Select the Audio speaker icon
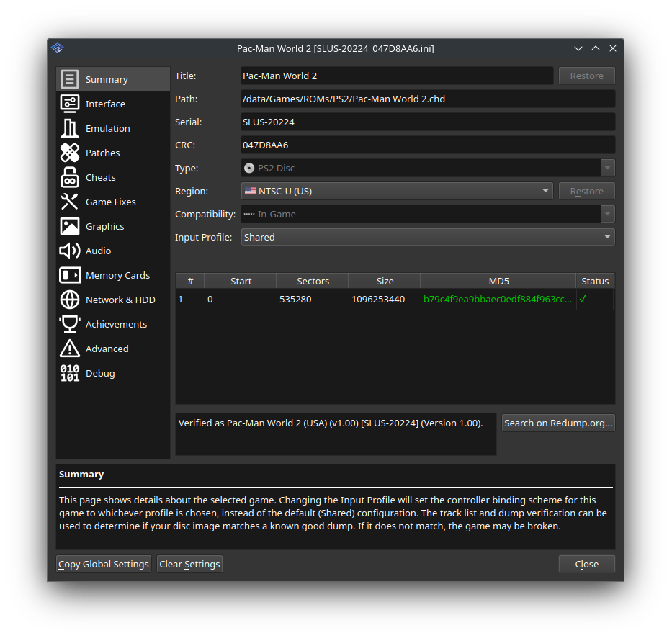 70,251
